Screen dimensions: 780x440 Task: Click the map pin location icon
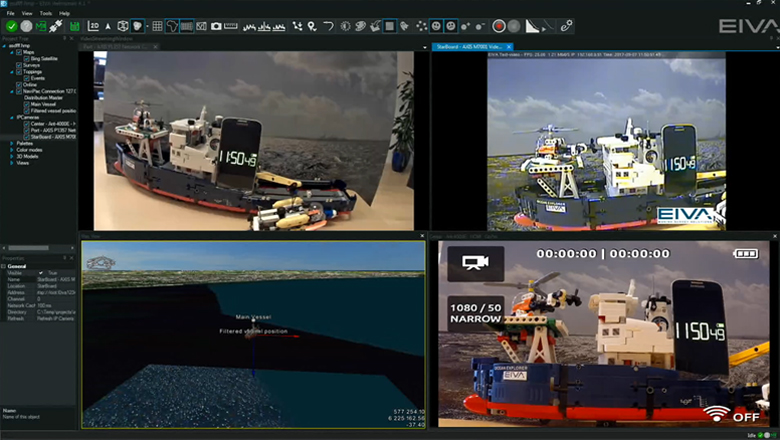312,26
